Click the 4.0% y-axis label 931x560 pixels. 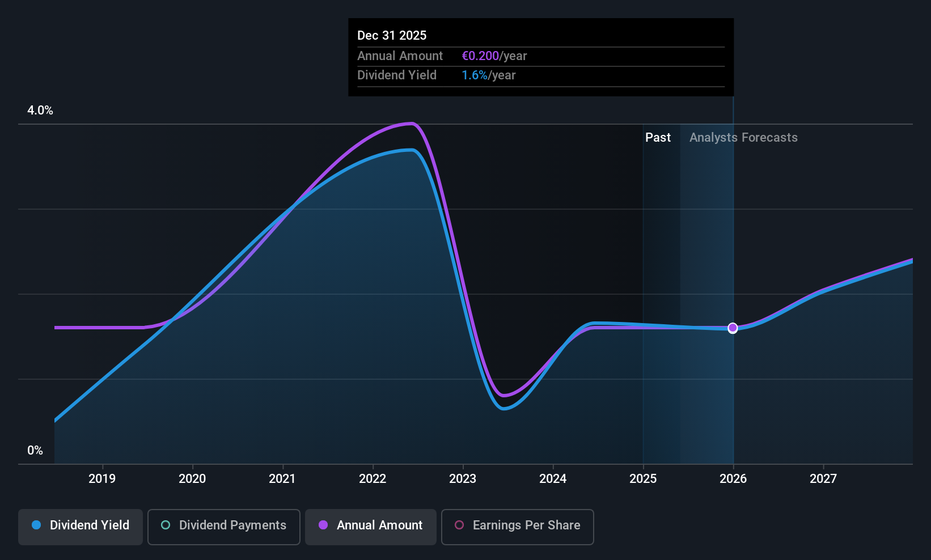point(40,111)
